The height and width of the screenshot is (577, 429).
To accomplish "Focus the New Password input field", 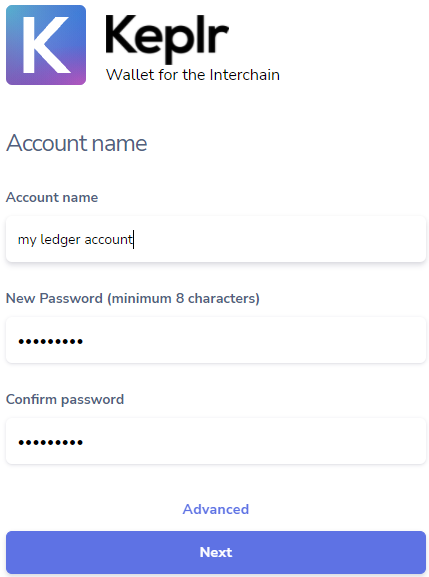I will tap(216, 340).
